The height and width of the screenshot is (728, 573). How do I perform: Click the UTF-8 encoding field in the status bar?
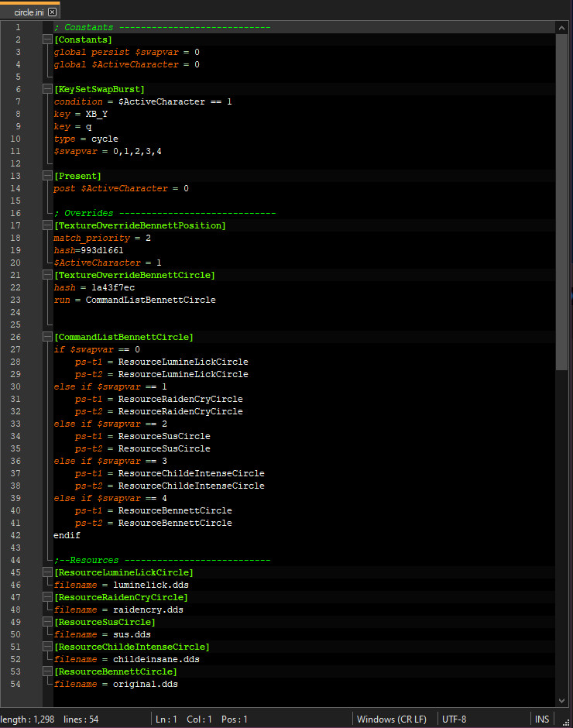453,719
